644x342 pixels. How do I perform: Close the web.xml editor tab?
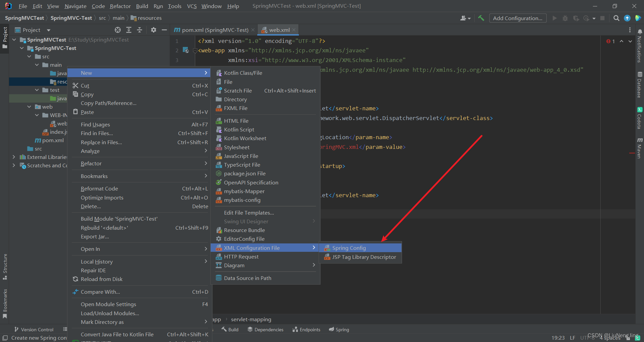click(x=294, y=30)
